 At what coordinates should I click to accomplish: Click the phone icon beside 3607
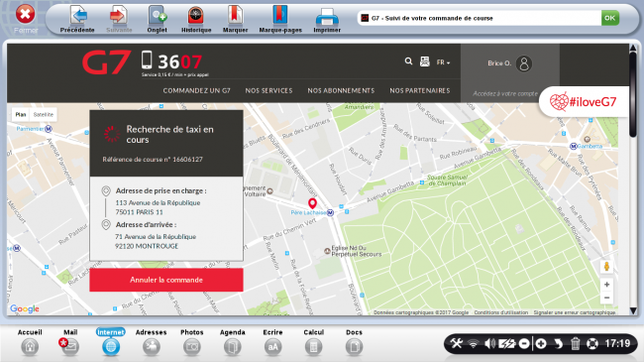147,60
